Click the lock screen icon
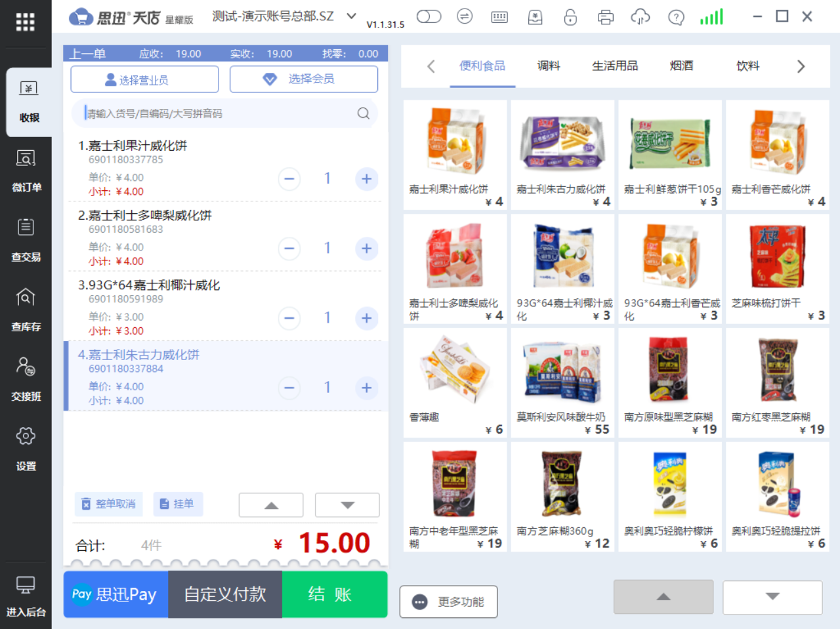 pos(570,17)
